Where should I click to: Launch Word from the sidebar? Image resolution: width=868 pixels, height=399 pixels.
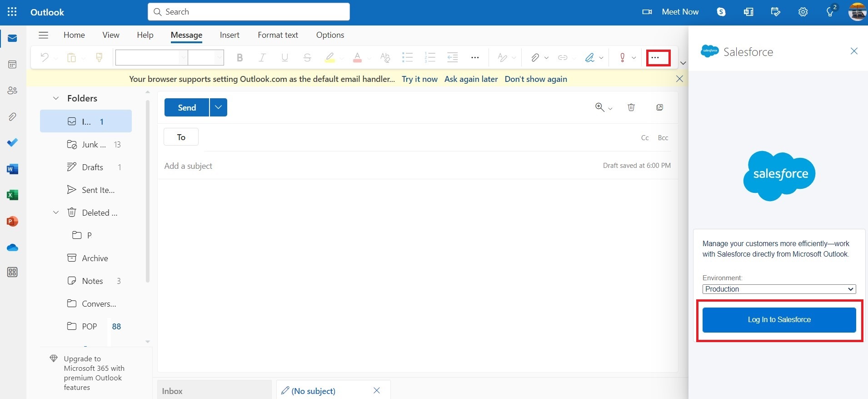coord(12,169)
